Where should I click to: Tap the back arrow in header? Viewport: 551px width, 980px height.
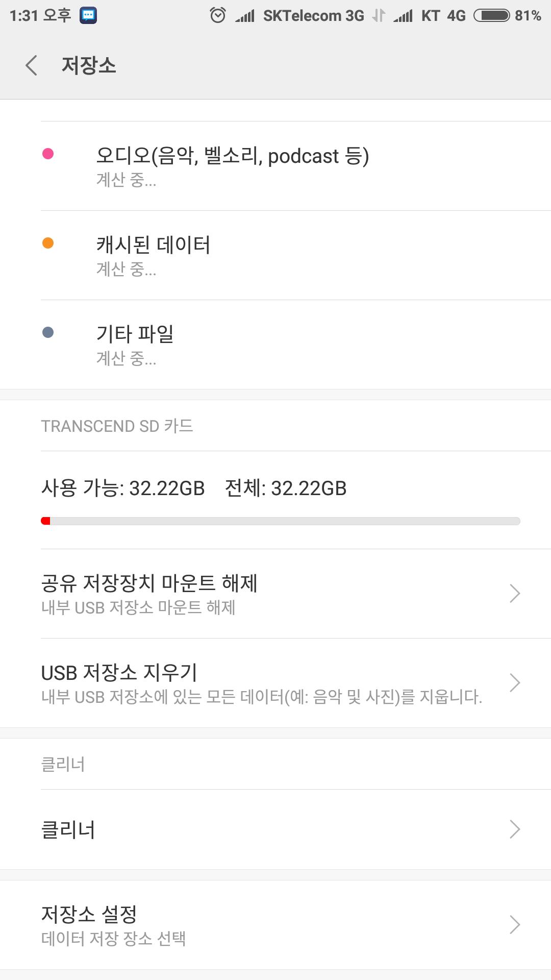click(32, 66)
